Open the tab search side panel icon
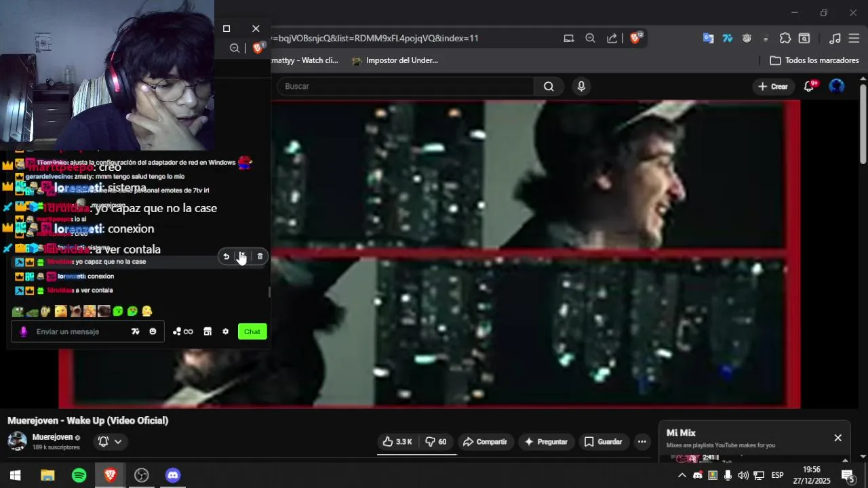The width and height of the screenshot is (868, 488). (804, 38)
